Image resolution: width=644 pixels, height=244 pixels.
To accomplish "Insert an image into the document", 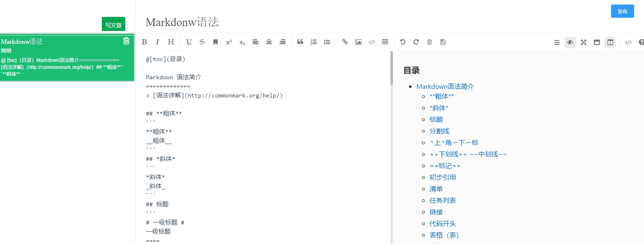I will (x=358, y=42).
